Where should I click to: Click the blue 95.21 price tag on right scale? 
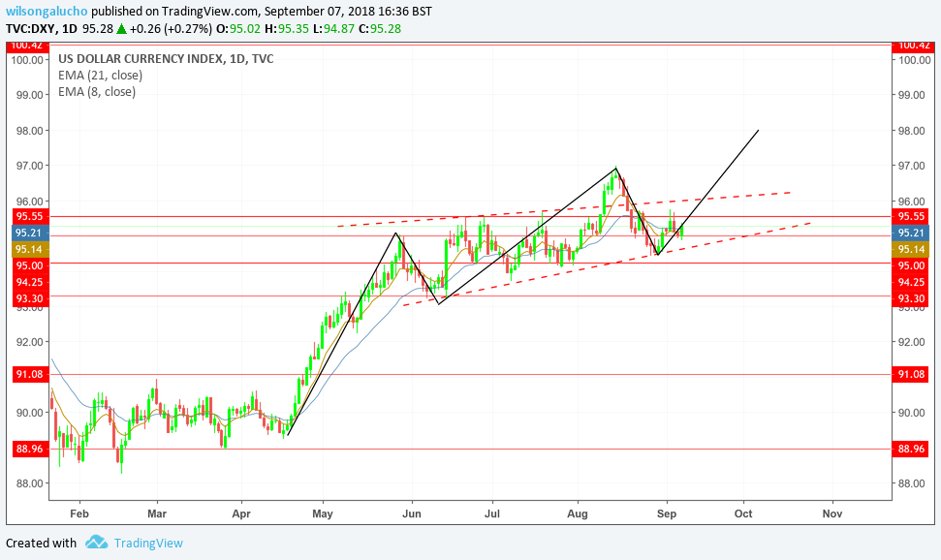click(x=911, y=233)
